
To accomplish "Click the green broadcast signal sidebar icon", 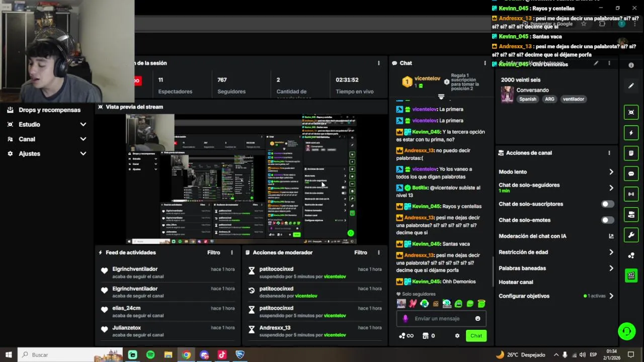I will pos(631,194).
